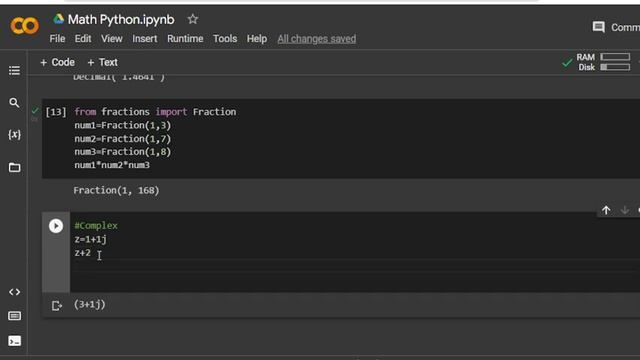Open the Insert menu

144,39
